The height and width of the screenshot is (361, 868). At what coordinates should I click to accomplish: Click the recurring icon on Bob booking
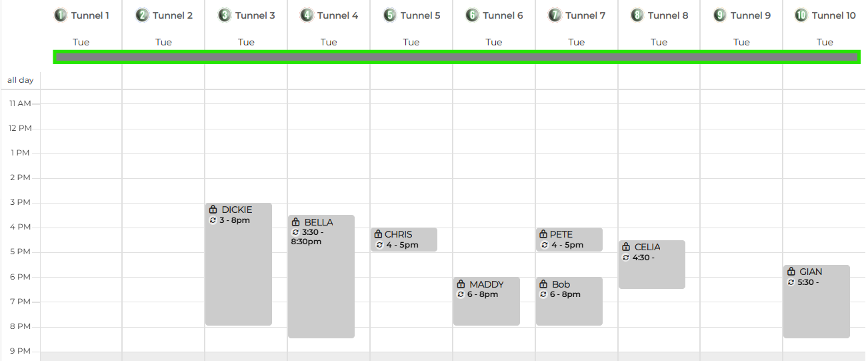coord(543,294)
